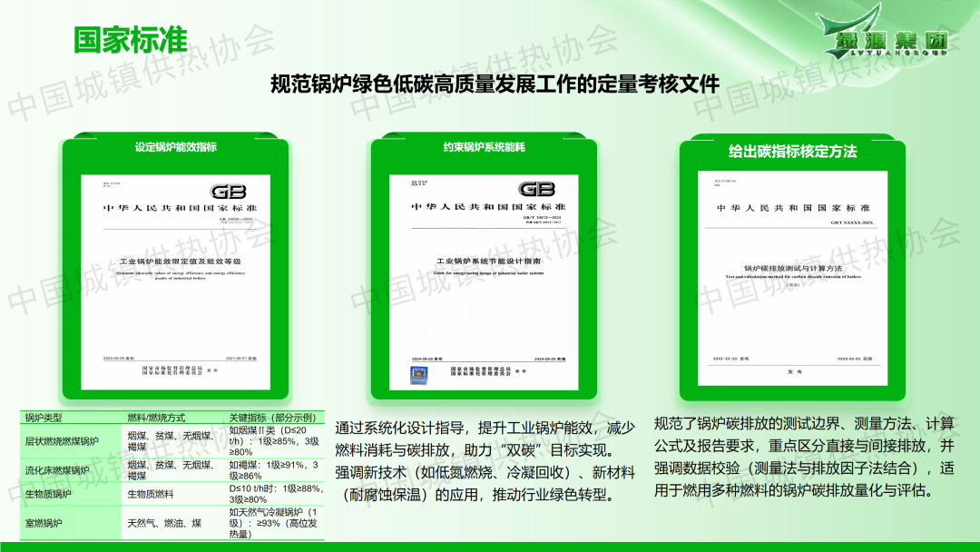Select the 设定锅炉能效指标 card header
980x552 pixels.
(x=176, y=147)
